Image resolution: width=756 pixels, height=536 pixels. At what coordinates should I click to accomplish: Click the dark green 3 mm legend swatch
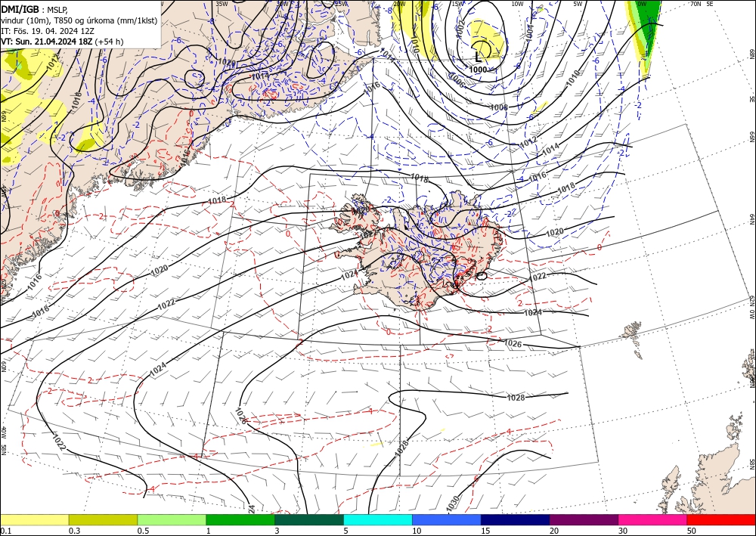pos(309,519)
